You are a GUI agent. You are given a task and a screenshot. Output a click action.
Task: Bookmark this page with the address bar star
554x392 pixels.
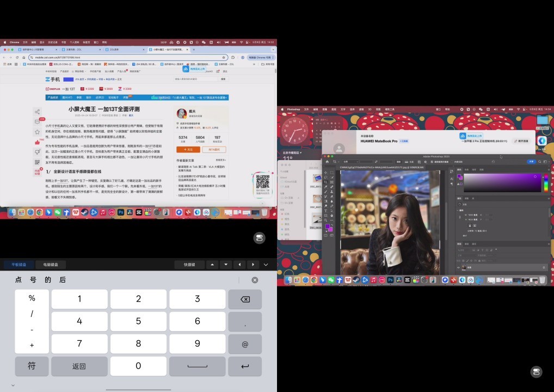224,57
